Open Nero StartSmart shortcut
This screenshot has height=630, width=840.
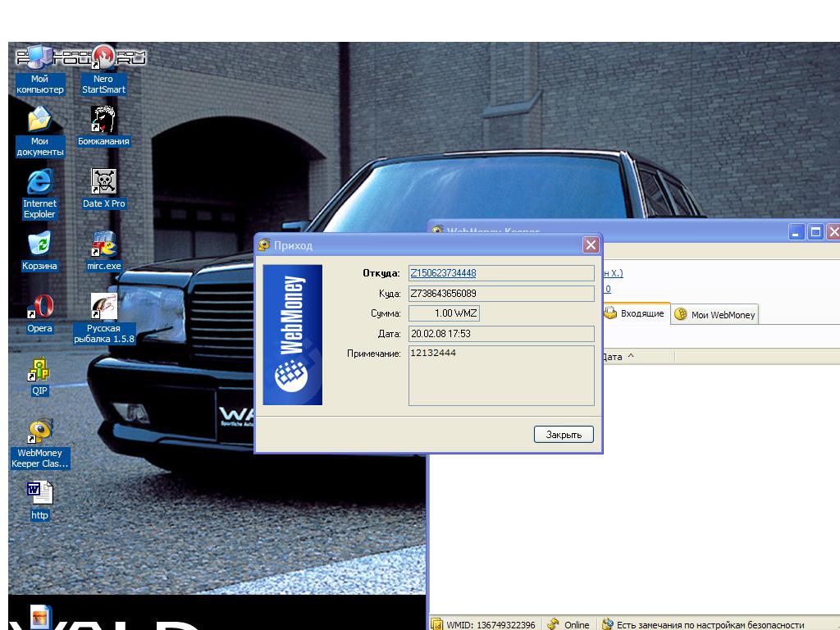point(103,59)
